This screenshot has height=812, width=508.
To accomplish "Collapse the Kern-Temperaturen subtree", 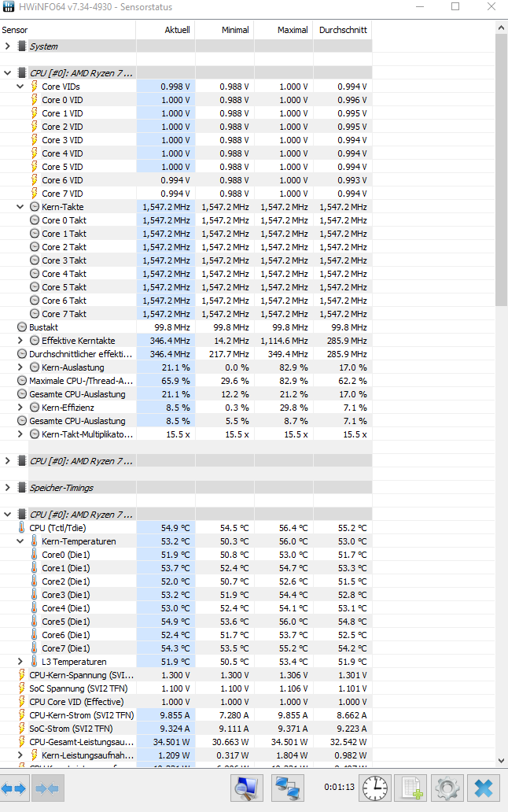I will point(20,541).
